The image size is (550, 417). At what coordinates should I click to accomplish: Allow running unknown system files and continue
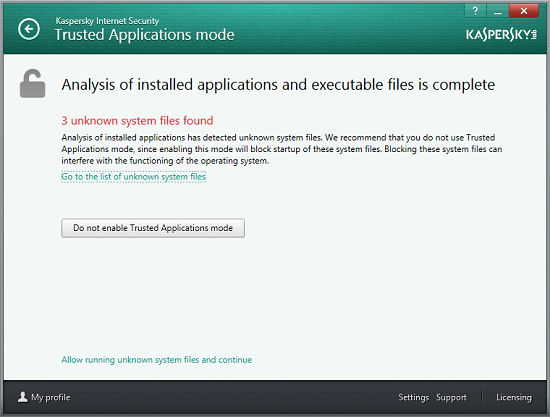coord(157,360)
